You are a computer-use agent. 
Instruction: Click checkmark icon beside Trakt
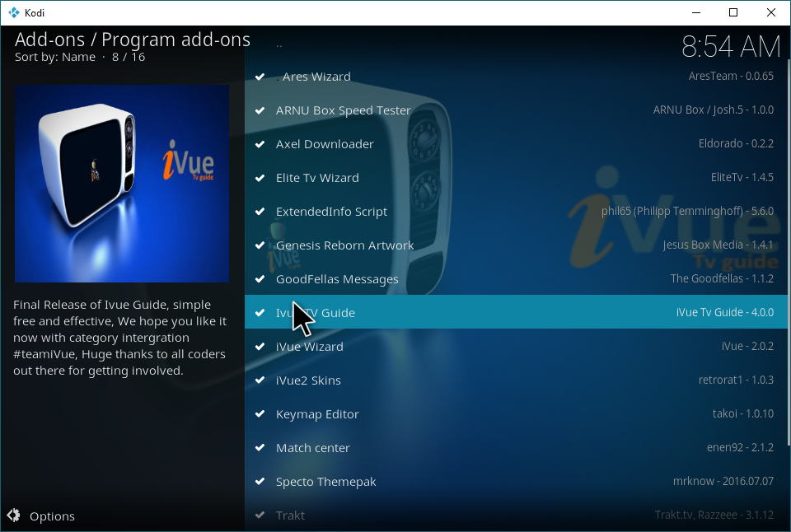(260, 516)
